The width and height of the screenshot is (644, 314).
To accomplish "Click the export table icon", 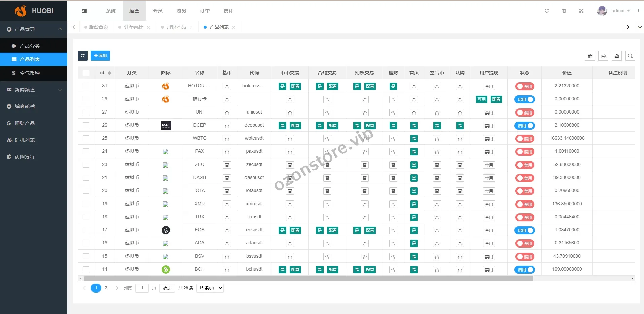I will coord(617,56).
